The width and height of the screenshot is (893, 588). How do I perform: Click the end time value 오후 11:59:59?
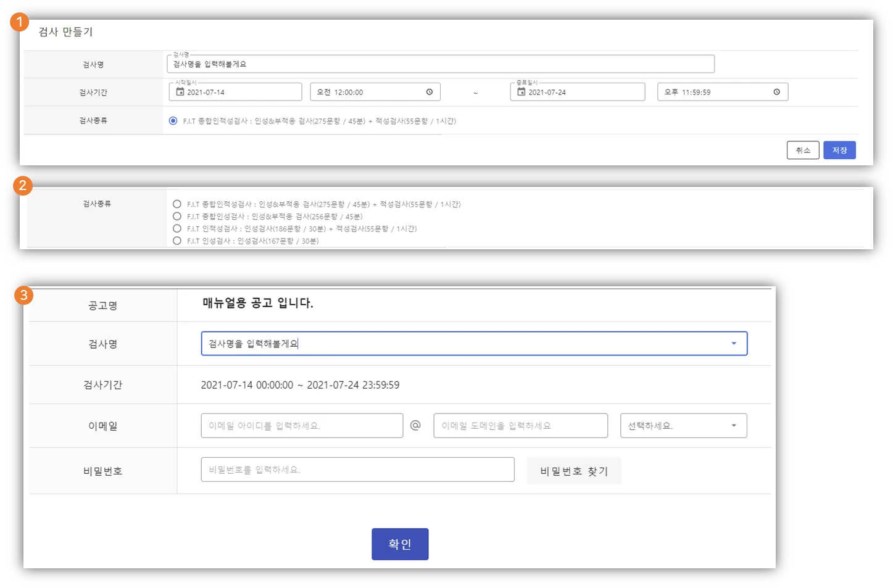click(x=687, y=93)
